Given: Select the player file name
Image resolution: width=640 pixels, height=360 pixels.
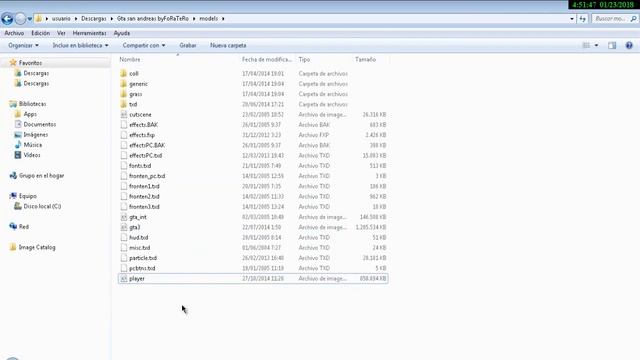Looking at the screenshot, I should click(137, 278).
